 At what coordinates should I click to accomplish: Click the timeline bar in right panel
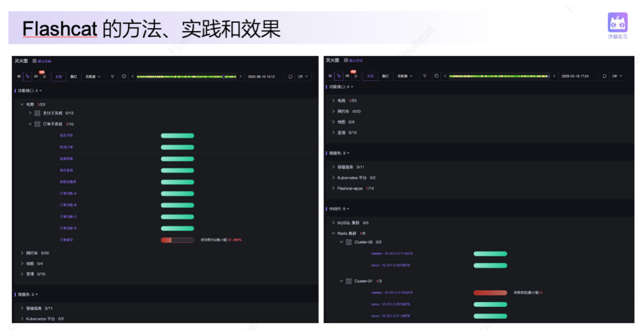coord(499,76)
